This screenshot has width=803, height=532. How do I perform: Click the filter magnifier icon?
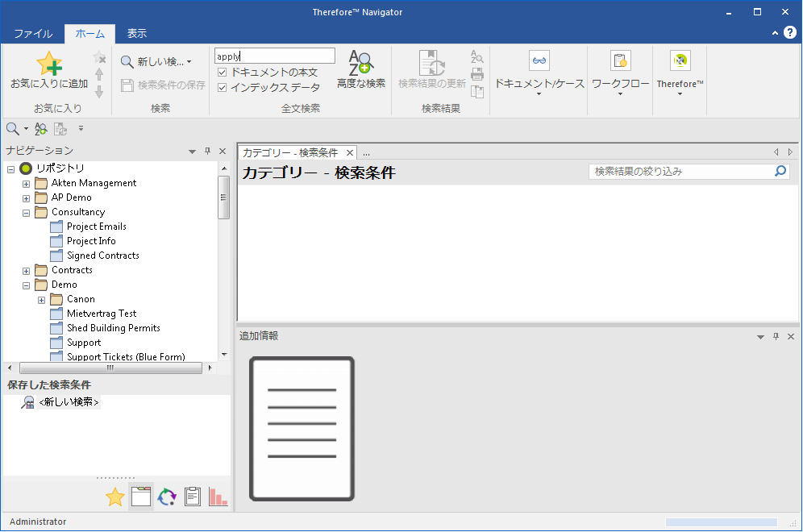click(780, 171)
